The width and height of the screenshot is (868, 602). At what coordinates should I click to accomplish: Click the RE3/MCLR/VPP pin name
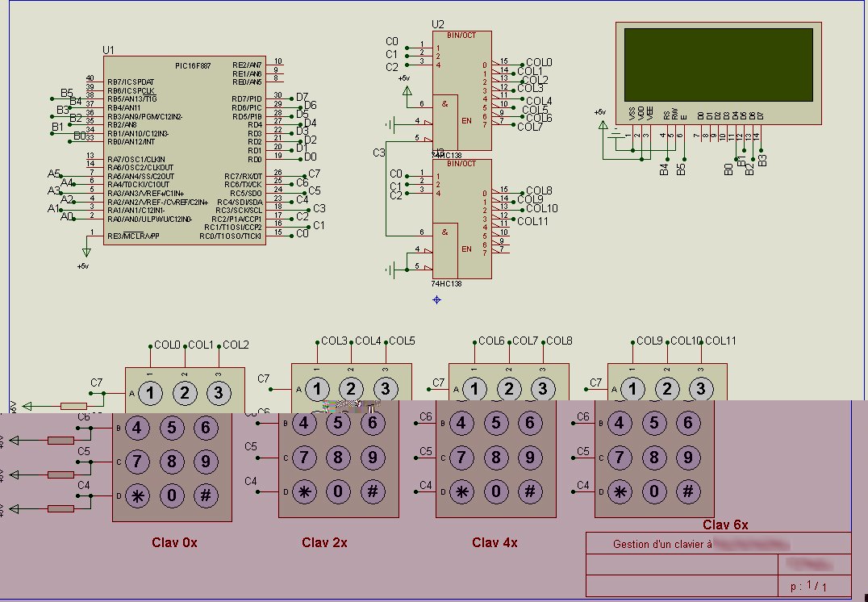pyautogui.click(x=133, y=236)
